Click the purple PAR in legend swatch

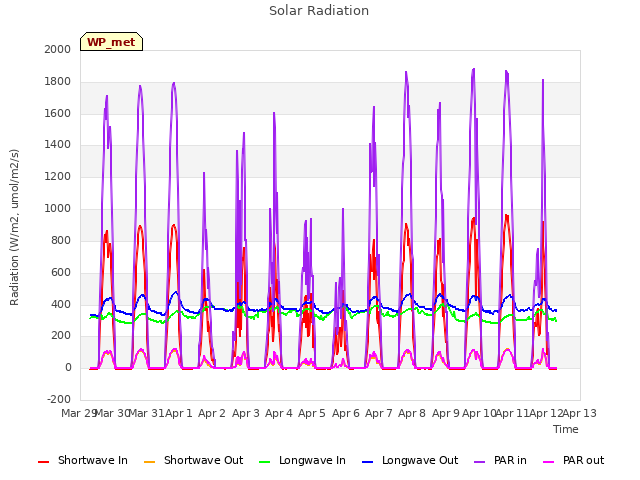(x=480, y=462)
